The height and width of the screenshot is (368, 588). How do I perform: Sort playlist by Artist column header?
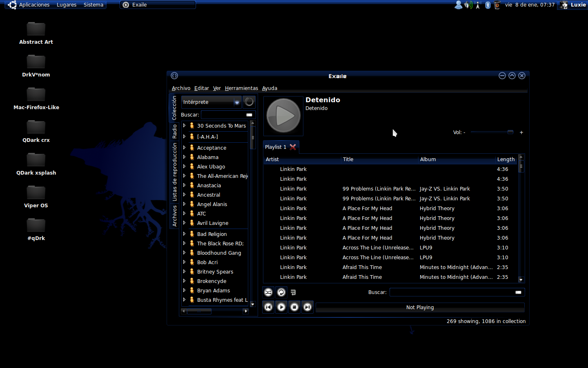302,159
